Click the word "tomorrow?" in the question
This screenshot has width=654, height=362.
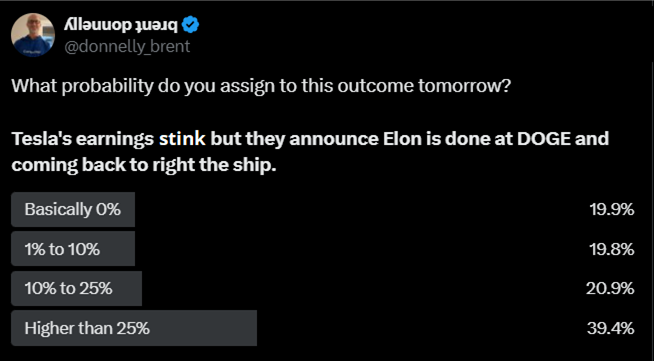coord(468,86)
